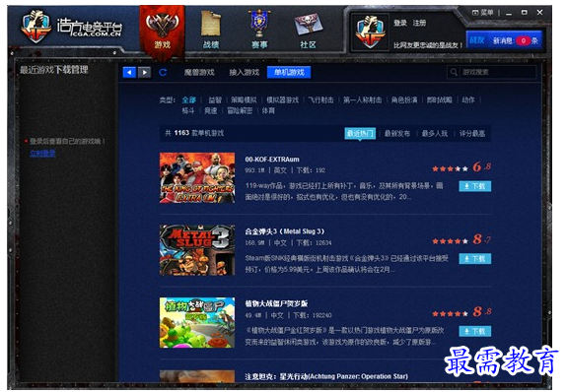The image size is (567, 392).
Task: Filter game type by 益智
Action: (215, 99)
